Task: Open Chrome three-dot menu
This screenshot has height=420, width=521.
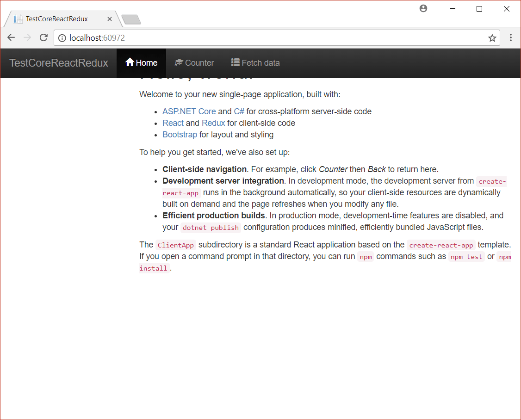Action: 511,38
